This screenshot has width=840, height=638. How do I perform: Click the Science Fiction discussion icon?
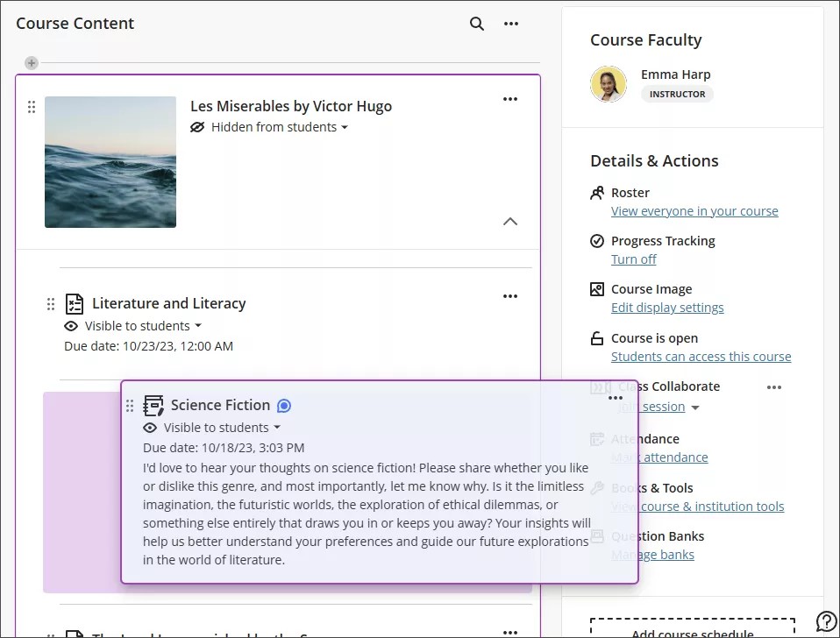(x=153, y=405)
